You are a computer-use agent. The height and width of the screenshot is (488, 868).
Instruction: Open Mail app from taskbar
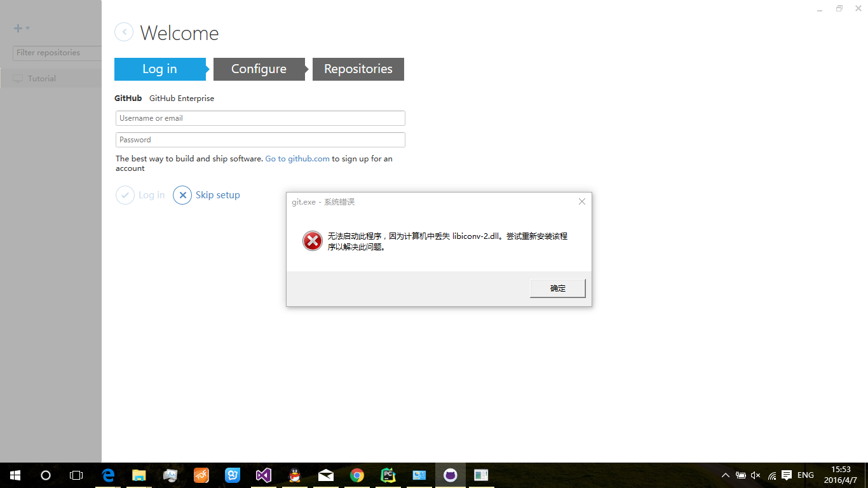tap(326, 475)
